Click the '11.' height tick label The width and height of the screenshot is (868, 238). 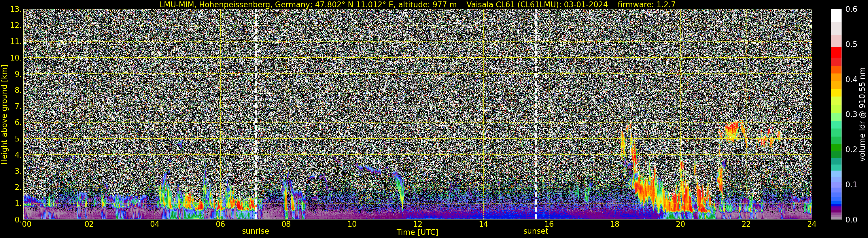coord(16,42)
